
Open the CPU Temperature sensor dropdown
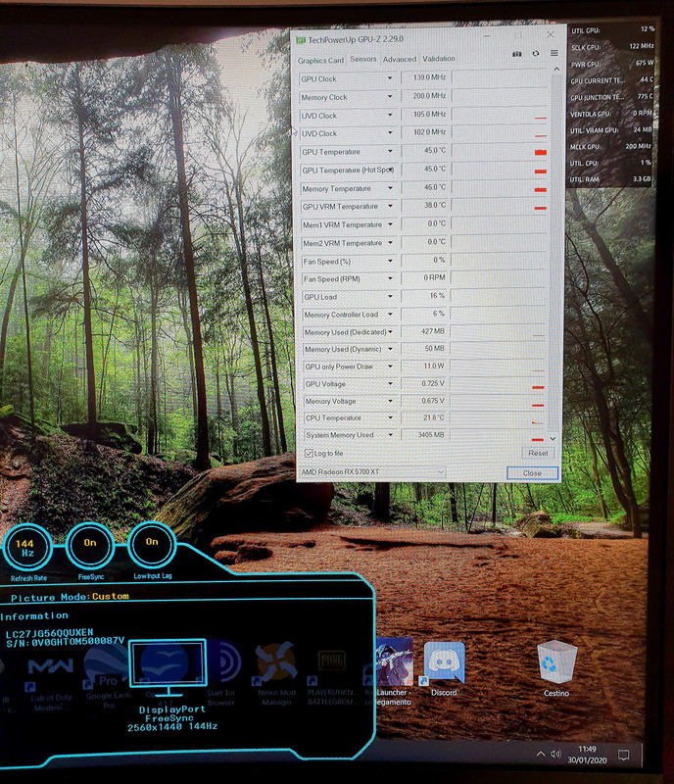(x=390, y=417)
